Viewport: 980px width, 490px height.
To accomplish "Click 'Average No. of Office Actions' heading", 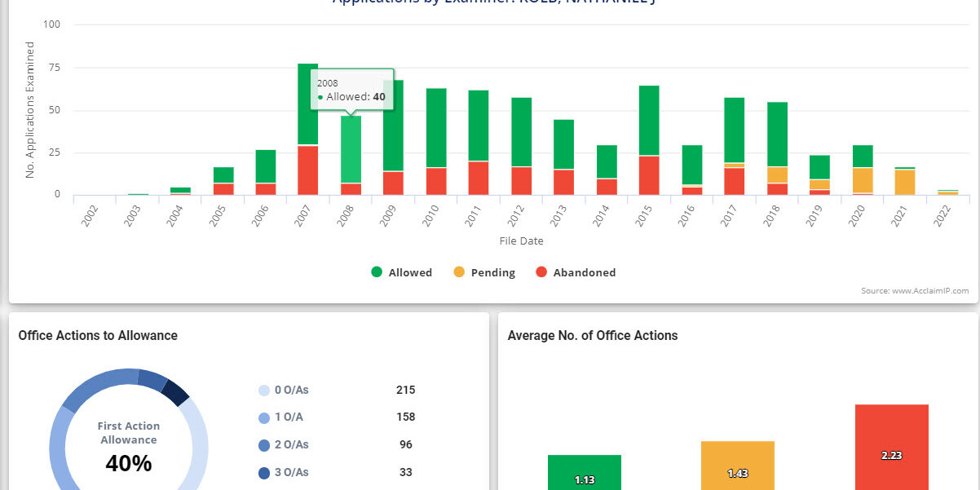I will 593,335.
